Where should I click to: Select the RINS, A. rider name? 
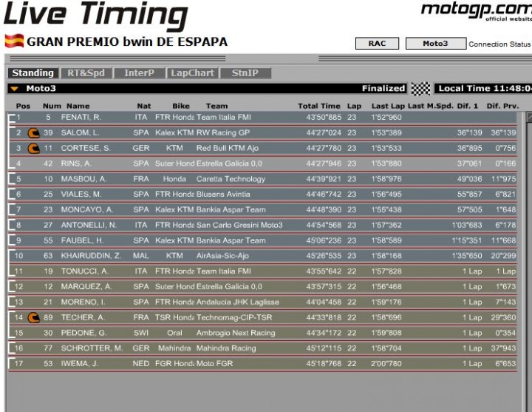click(76, 163)
